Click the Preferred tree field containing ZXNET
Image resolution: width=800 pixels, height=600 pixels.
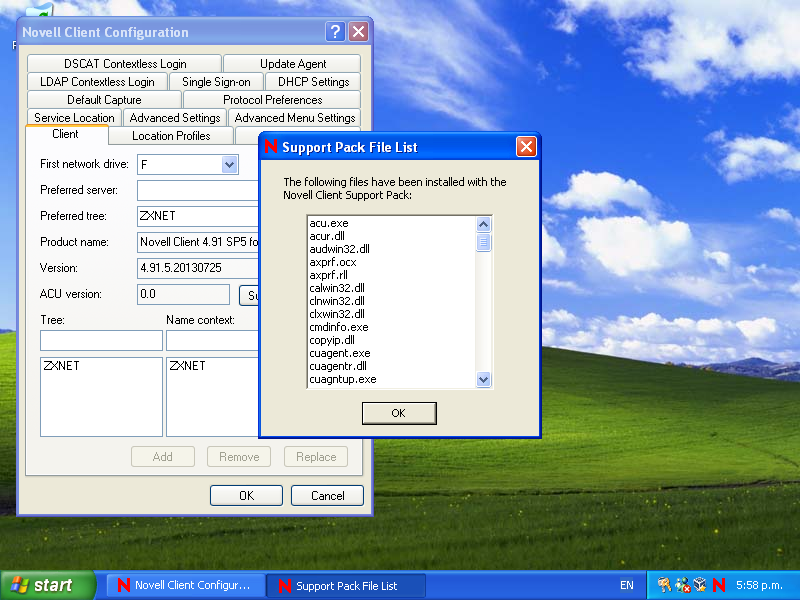[198, 216]
